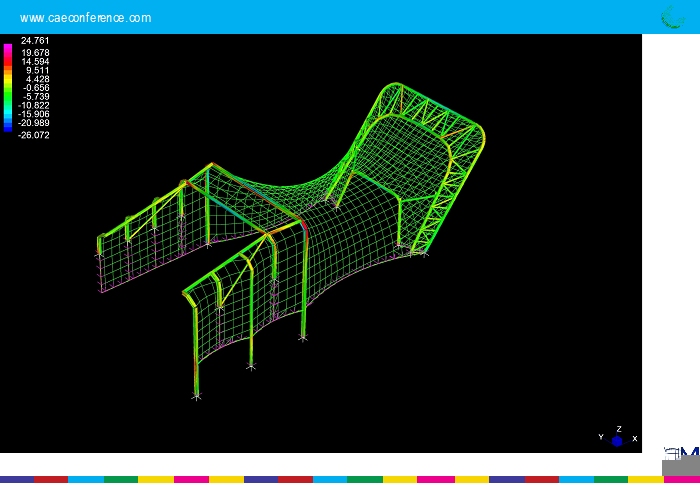Click the Z axis label on triad
The image size is (700, 485).
click(619, 428)
